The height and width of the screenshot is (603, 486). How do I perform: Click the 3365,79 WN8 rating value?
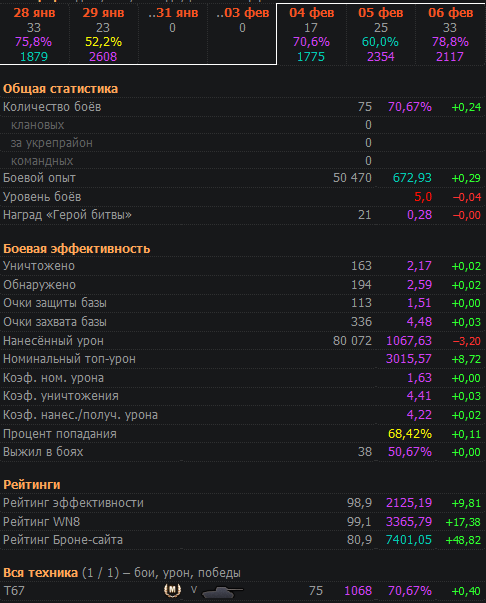point(409,522)
